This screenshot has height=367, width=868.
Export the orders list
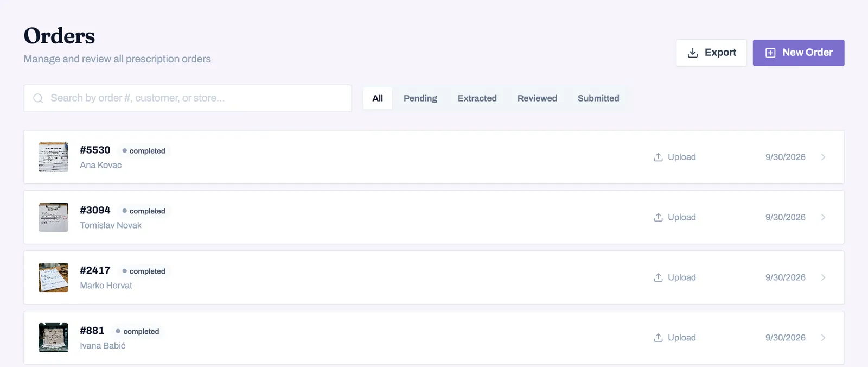pyautogui.click(x=711, y=53)
